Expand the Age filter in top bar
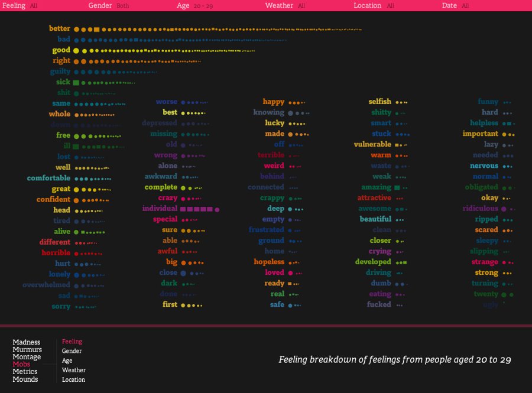Viewport: 532px width, 393px height. click(183, 5)
